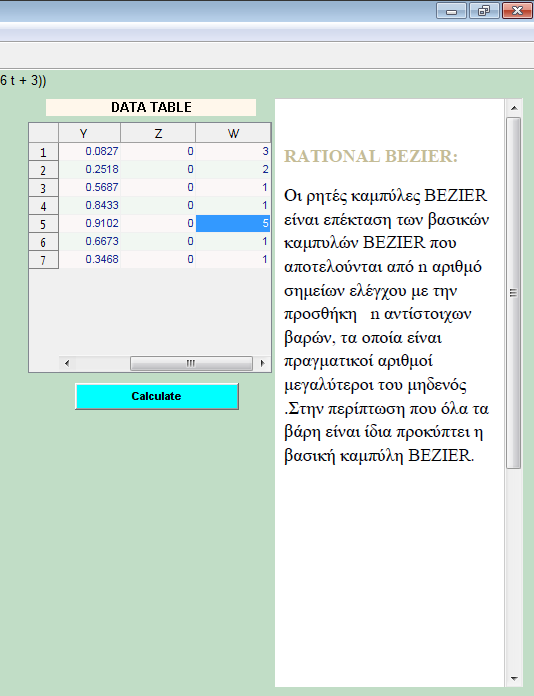Click the table's right scroll arrow

pyautogui.click(x=262, y=363)
